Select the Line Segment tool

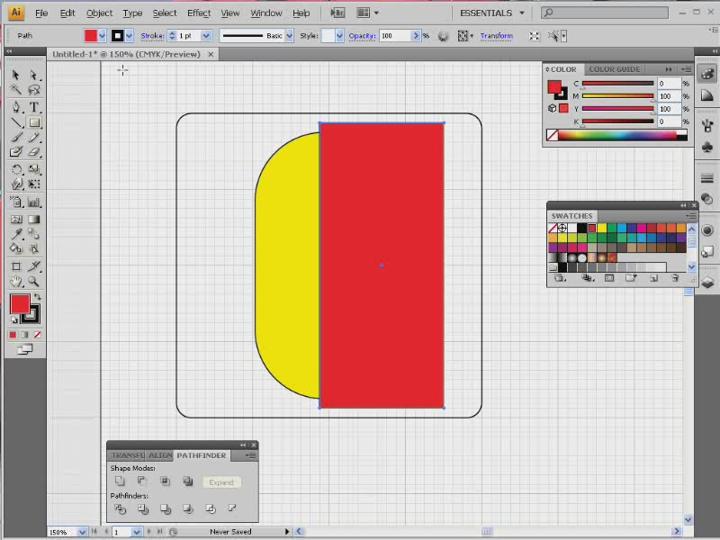(x=16, y=123)
